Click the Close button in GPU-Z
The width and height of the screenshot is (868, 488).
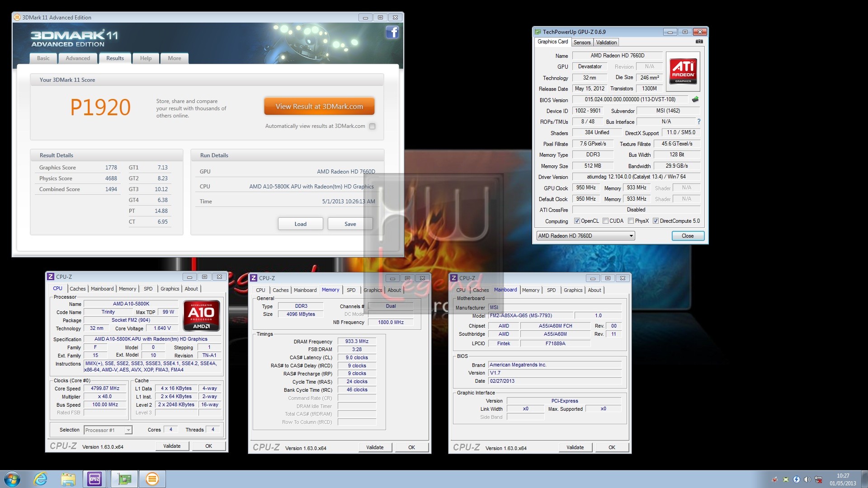(688, 236)
